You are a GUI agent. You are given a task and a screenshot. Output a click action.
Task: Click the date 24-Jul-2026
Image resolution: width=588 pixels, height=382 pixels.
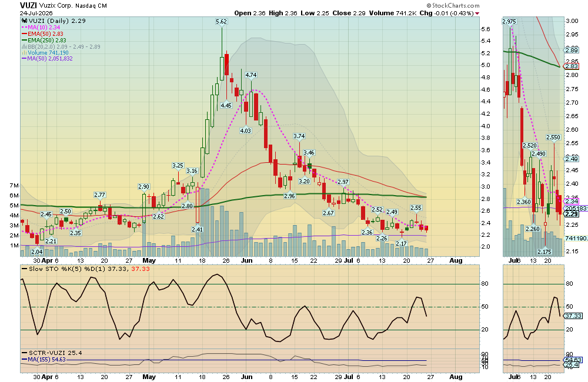36,13
